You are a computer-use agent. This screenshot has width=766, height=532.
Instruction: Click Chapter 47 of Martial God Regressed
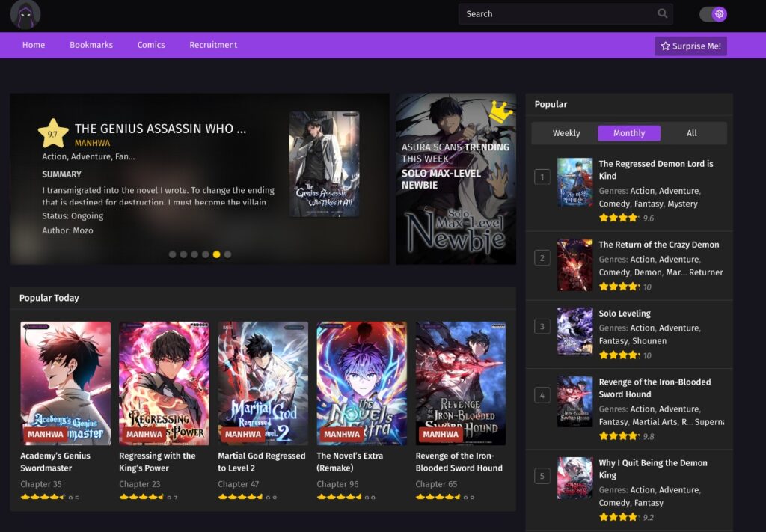233,484
